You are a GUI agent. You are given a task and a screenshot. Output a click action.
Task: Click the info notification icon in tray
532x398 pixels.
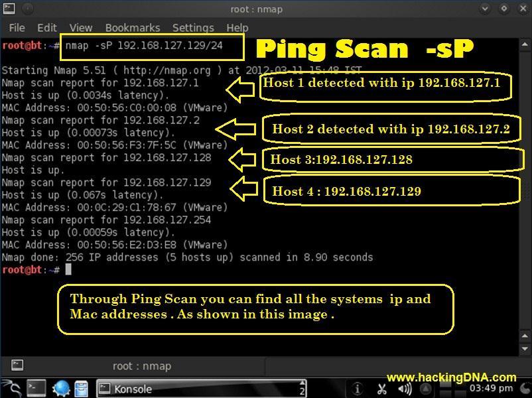coord(357,389)
